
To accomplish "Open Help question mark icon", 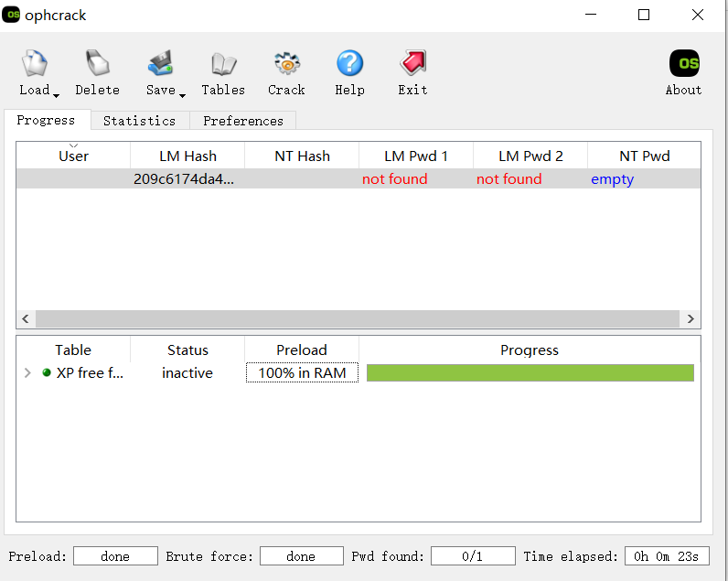I will 349,63.
